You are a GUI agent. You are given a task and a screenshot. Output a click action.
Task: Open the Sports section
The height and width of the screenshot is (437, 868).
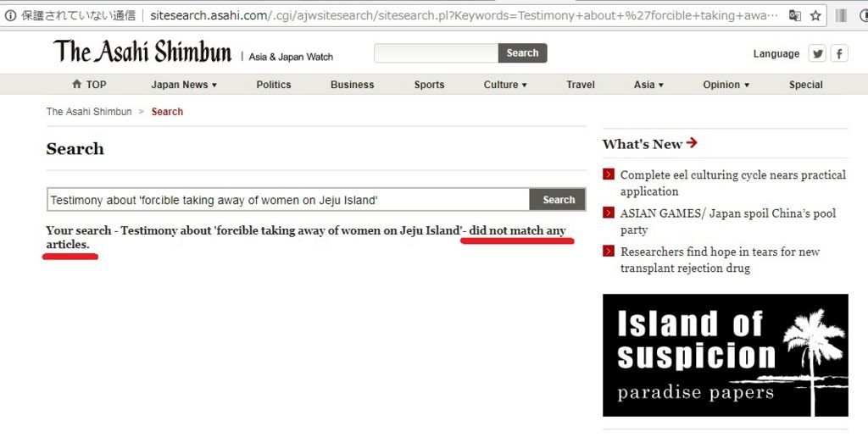pyautogui.click(x=429, y=85)
